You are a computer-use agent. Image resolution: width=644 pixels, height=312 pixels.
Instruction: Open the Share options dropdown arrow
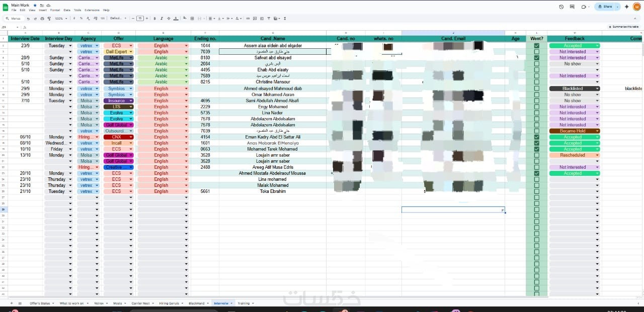(617, 7)
